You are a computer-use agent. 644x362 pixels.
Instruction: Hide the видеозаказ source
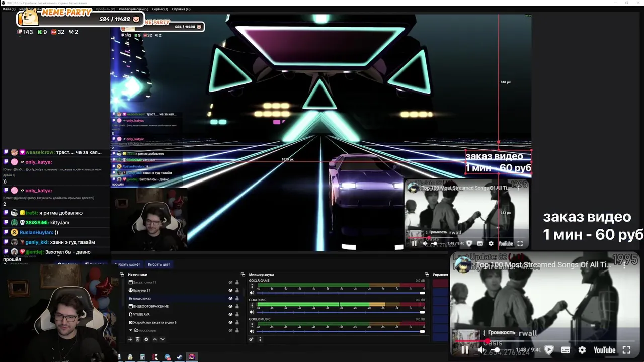[230, 298]
